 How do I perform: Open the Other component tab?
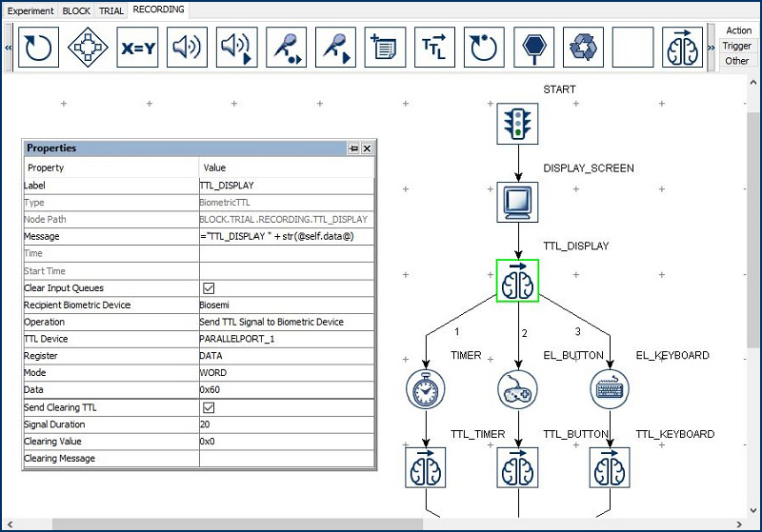736,61
